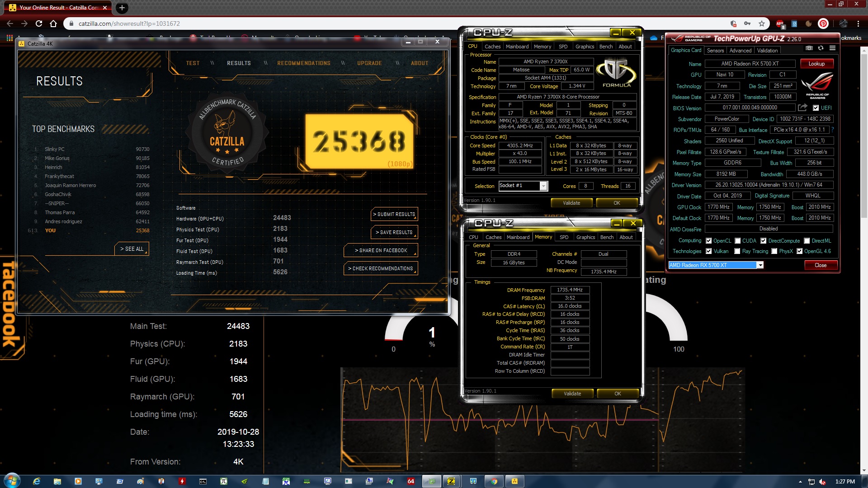Show hidden system tray icons
Screen dimensions: 868x488
(800, 482)
